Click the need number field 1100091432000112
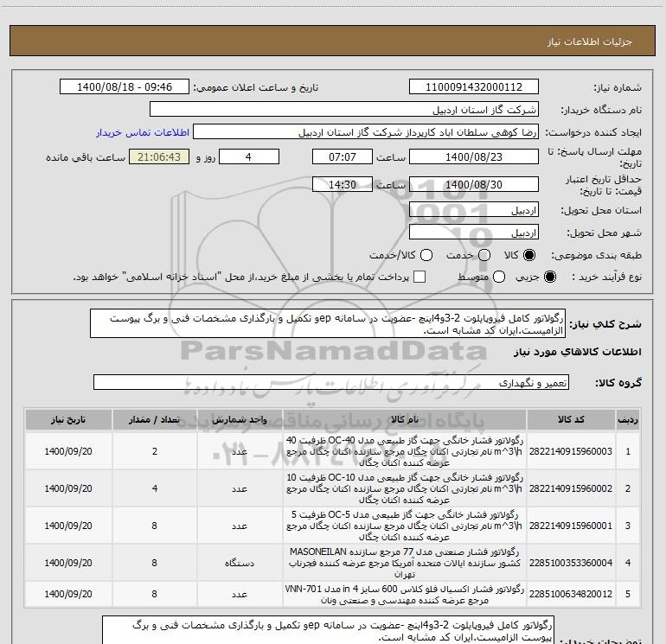The image size is (666, 644). pos(474,87)
